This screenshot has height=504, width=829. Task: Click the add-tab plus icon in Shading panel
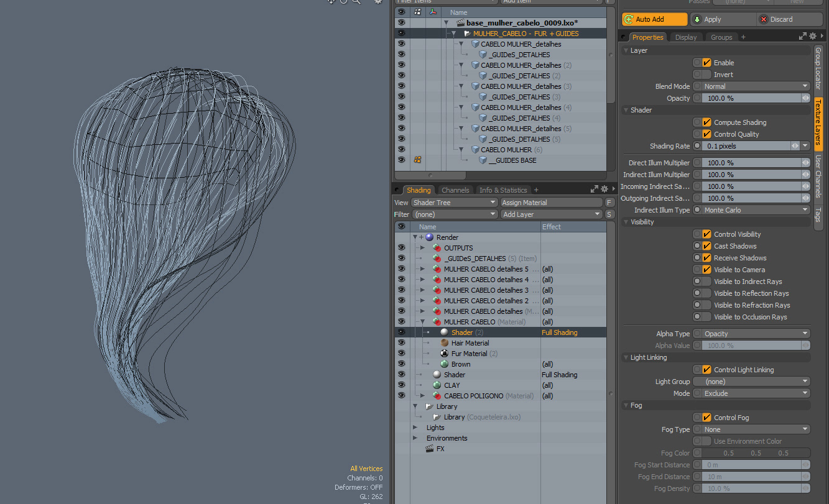536,190
